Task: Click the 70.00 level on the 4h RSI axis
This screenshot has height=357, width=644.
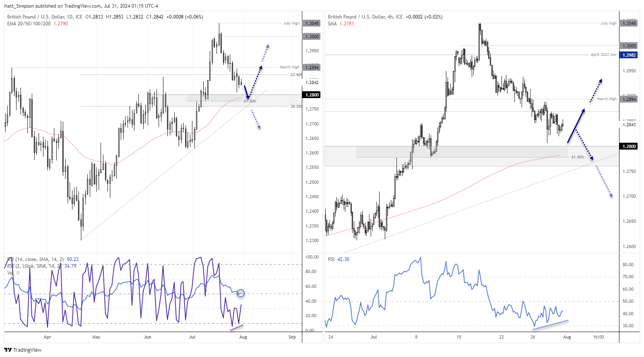Action: tap(628, 277)
